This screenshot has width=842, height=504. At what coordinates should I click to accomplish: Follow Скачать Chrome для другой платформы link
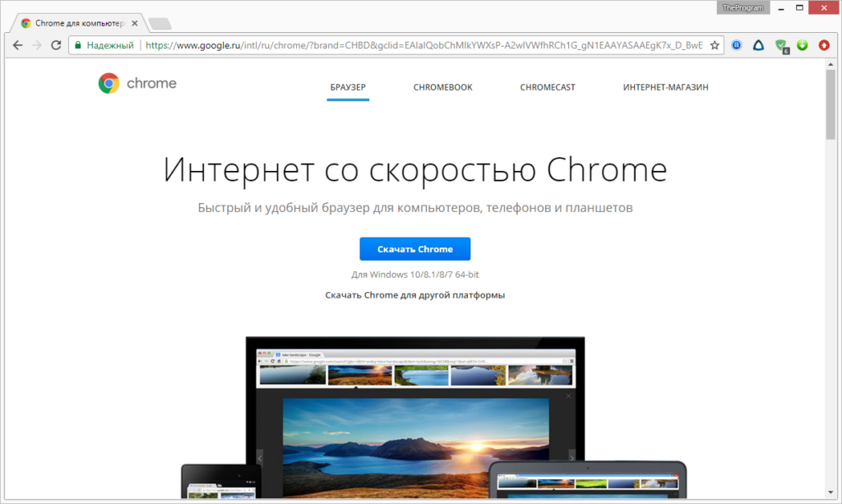(415, 294)
